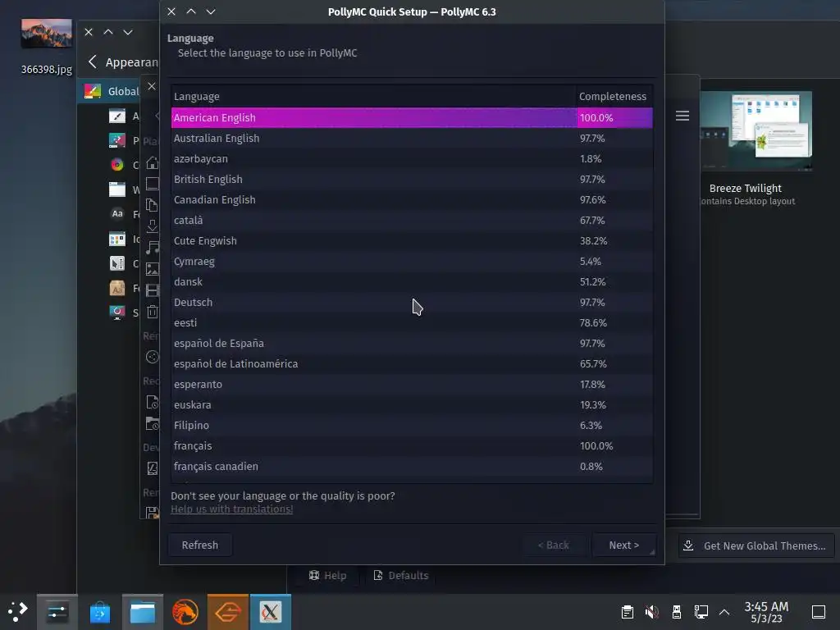This screenshot has height=630, width=840.
Task: Click the muted volume tray icon
Action: 652,612
